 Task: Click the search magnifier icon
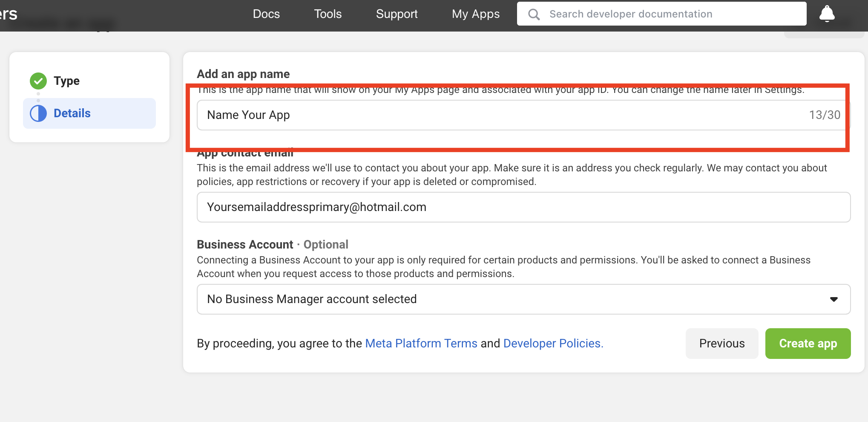pyautogui.click(x=534, y=14)
